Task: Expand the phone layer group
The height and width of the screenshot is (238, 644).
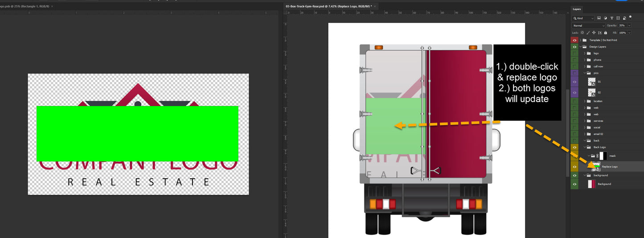Action: 584,60
